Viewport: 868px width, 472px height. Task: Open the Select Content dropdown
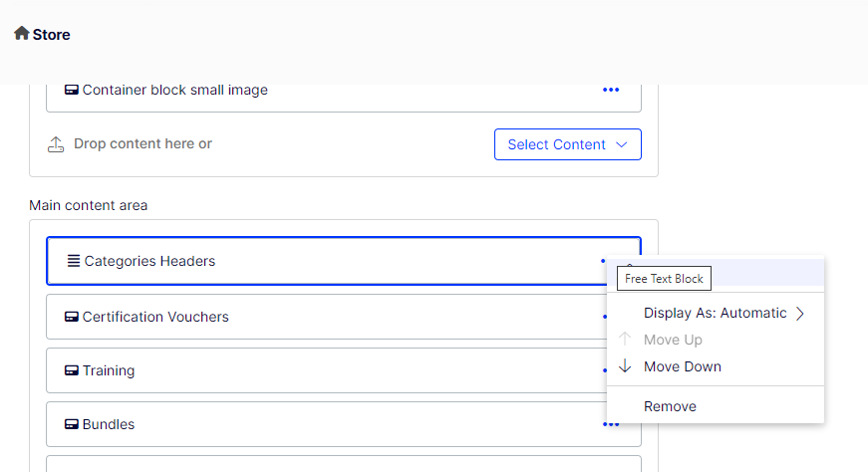click(567, 144)
